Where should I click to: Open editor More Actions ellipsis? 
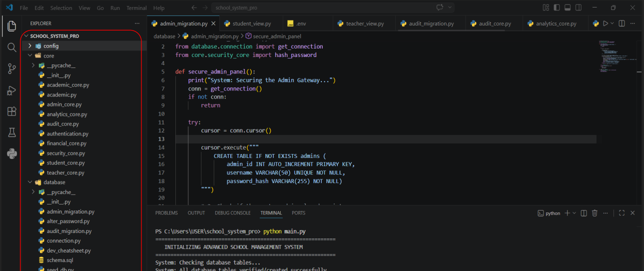click(x=633, y=23)
